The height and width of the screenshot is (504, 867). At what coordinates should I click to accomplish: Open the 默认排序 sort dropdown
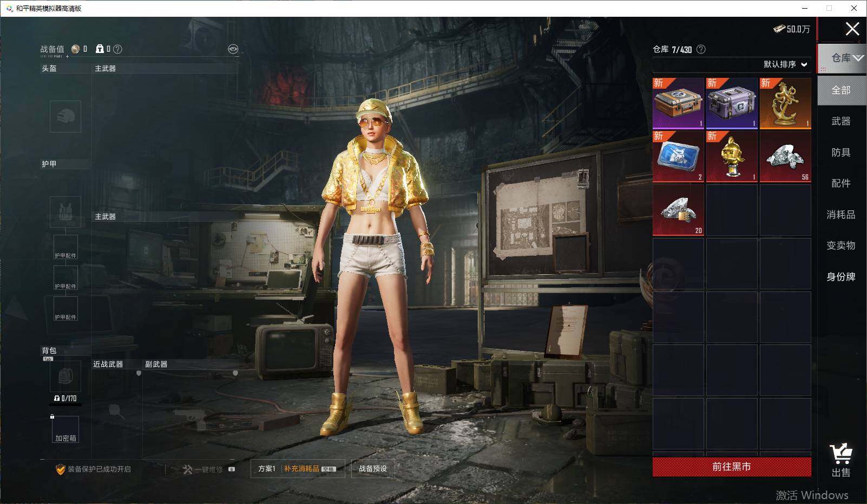tap(785, 64)
